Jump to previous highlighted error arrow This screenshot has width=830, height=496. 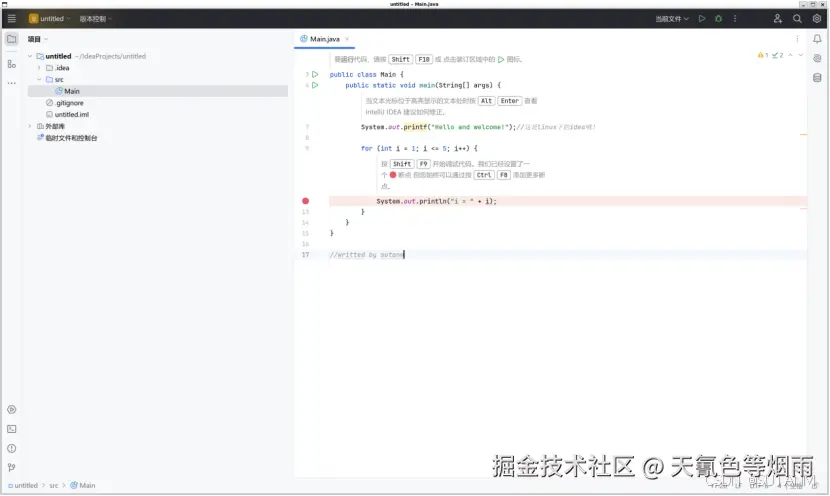point(791,55)
